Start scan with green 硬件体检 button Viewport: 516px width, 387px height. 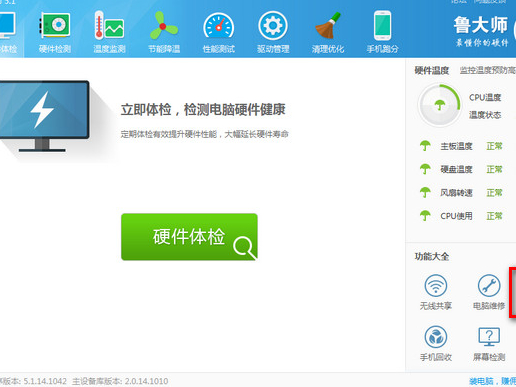[189, 237]
